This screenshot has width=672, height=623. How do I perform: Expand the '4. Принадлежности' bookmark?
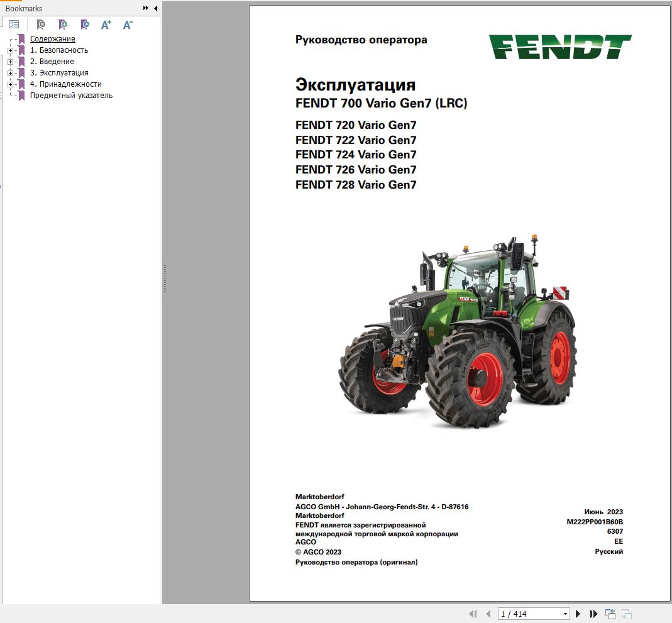pos(10,84)
